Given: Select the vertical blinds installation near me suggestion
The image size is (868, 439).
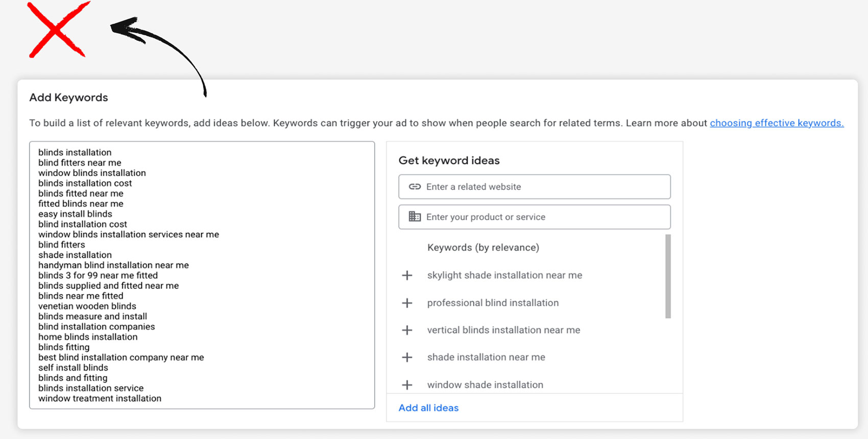Looking at the screenshot, I should point(503,330).
